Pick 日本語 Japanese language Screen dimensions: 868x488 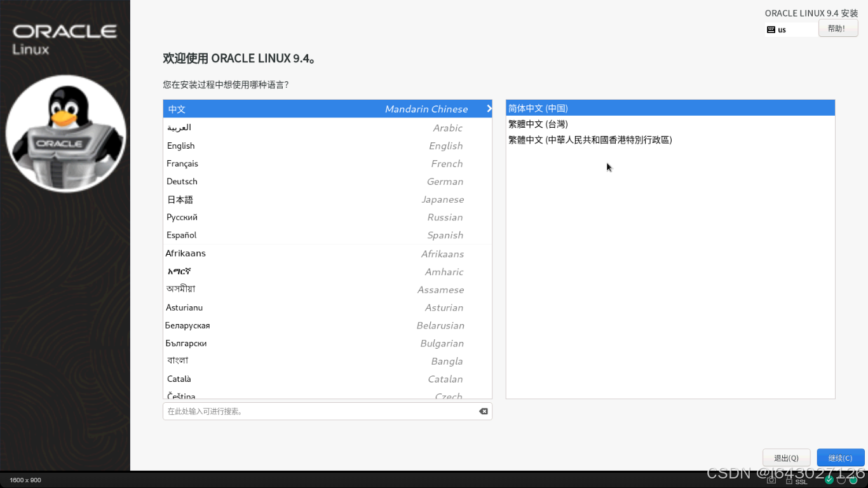[x=327, y=199]
